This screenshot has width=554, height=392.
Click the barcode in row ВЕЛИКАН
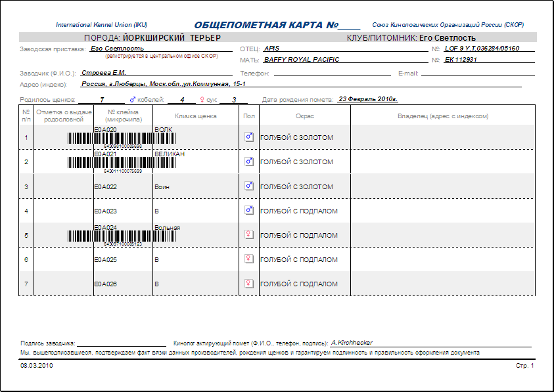pyautogui.click(x=122, y=162)
